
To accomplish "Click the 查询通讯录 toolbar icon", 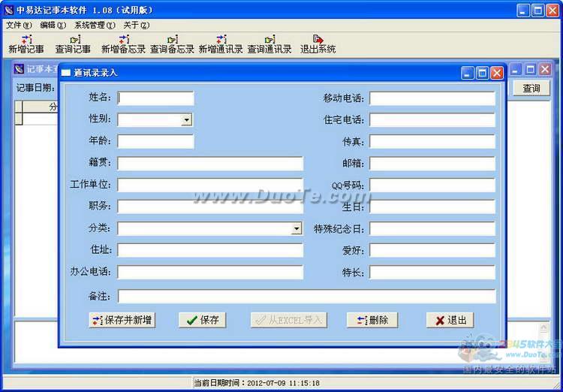I will tap(269, 44).
